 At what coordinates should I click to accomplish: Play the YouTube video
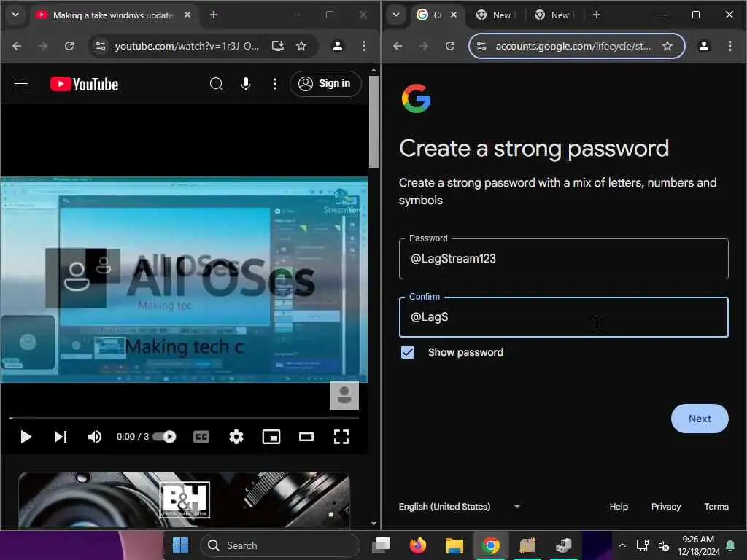tap(26, 437)
